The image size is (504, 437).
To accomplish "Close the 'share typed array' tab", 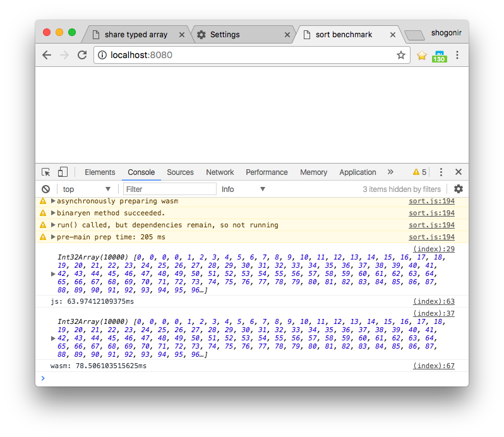I will 182,35.
